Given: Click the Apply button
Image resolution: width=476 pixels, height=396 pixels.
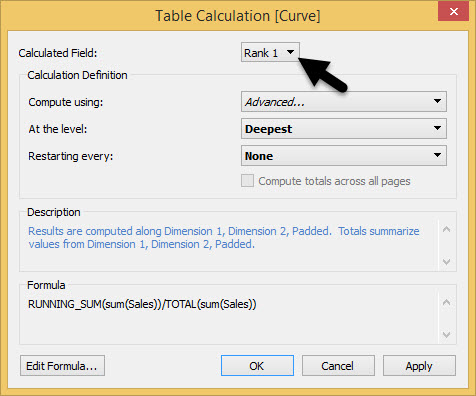Looking at the screenshot, I should click(419, 366).
